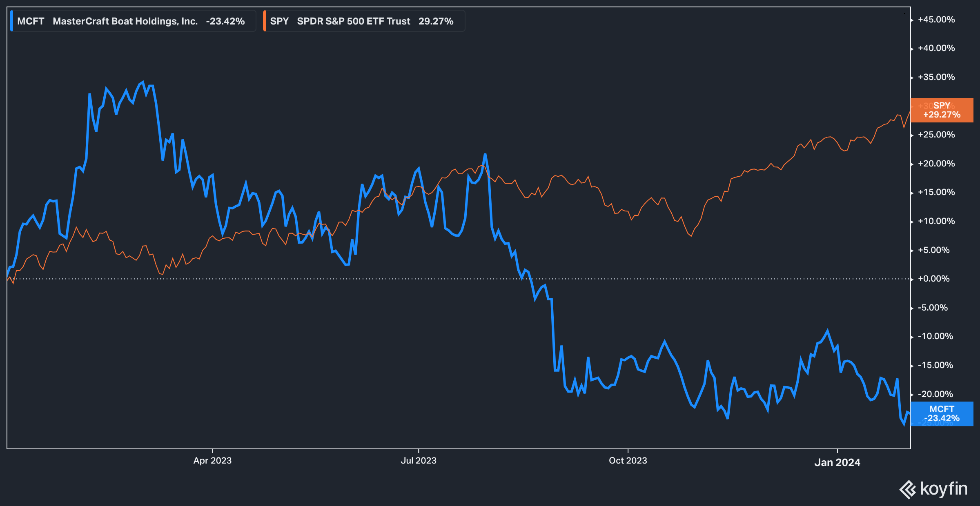Click the Jul 2023 axis label
The height and width of the screenshot is (506, 980).
coord(419,461)
